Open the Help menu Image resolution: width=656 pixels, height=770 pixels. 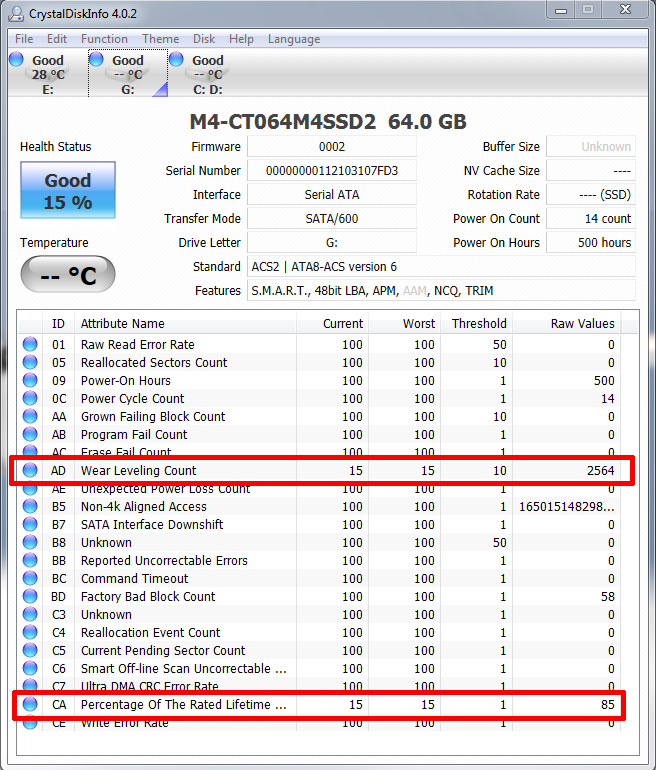pyautogui.click(x=241, y=39)
